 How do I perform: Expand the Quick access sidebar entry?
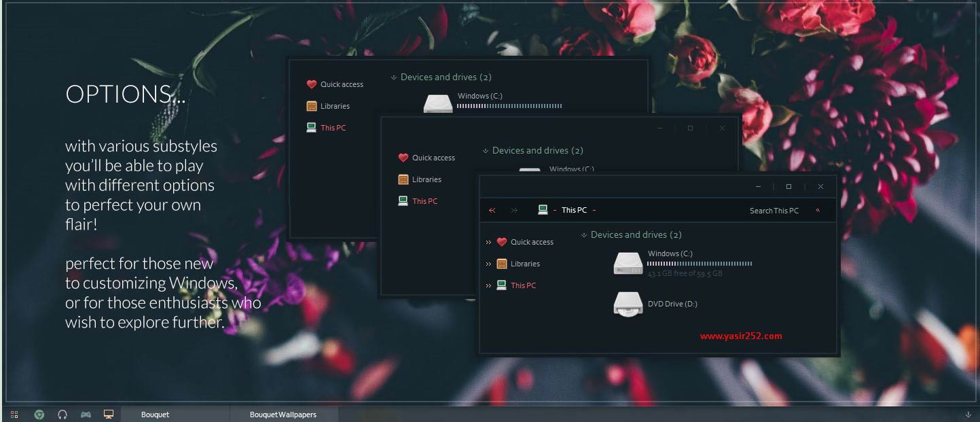click(x=488, y=241)
